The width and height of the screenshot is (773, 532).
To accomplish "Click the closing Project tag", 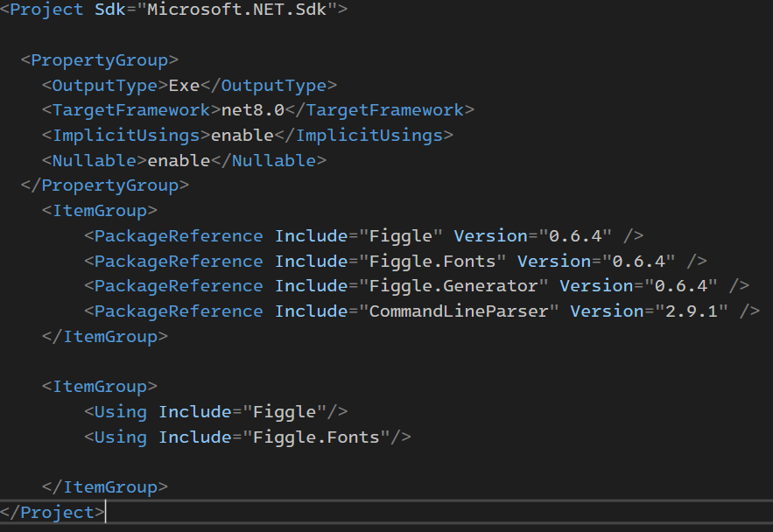I will point(53,513).
